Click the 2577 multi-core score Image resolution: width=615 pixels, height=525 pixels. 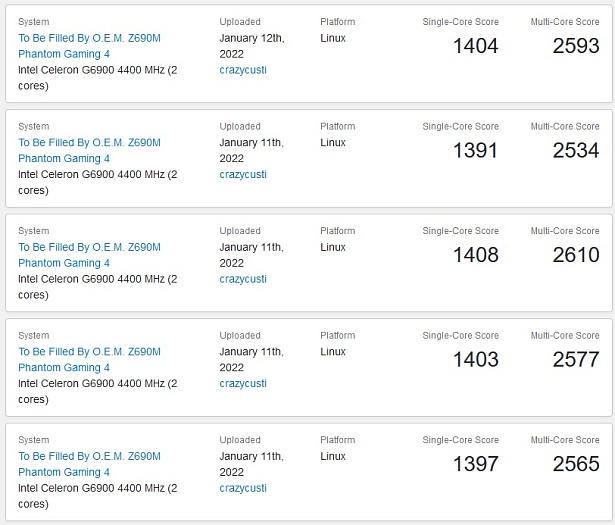click(x=576, y=360)
